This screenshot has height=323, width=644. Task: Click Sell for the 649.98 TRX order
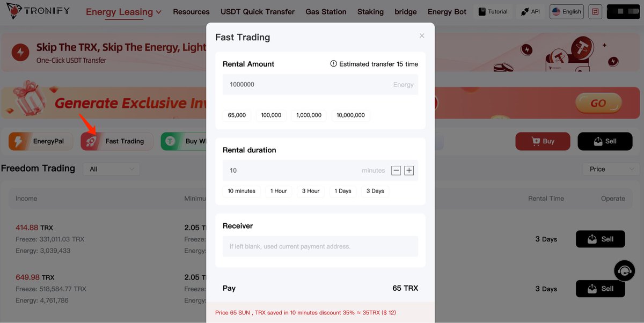point(601,289)
